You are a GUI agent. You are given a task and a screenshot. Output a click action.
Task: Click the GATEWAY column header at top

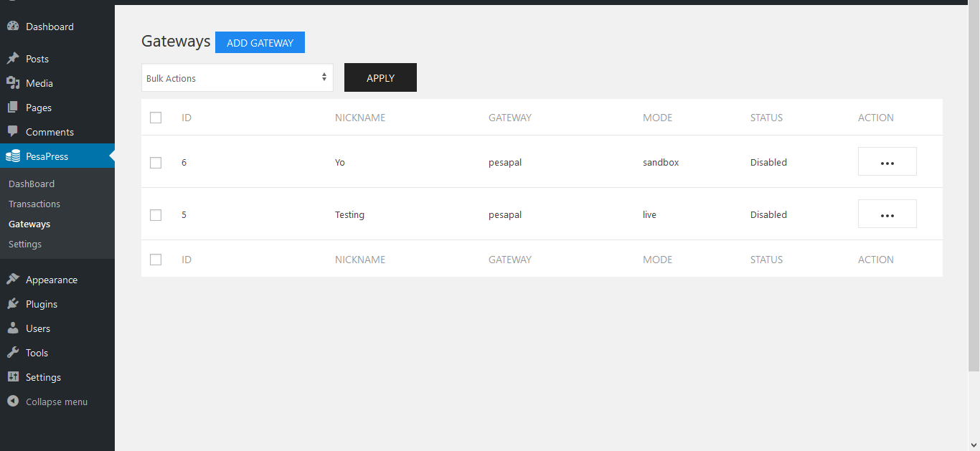click(510, 118)
